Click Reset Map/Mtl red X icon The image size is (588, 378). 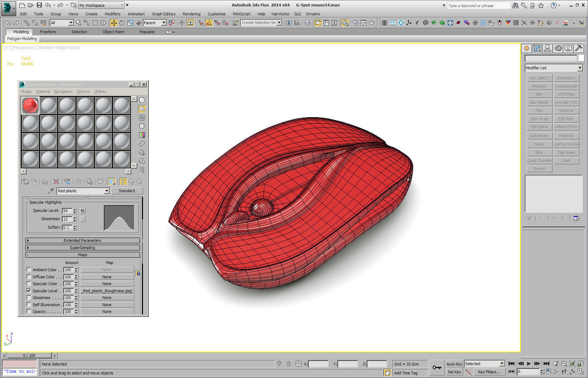[56, 181]
